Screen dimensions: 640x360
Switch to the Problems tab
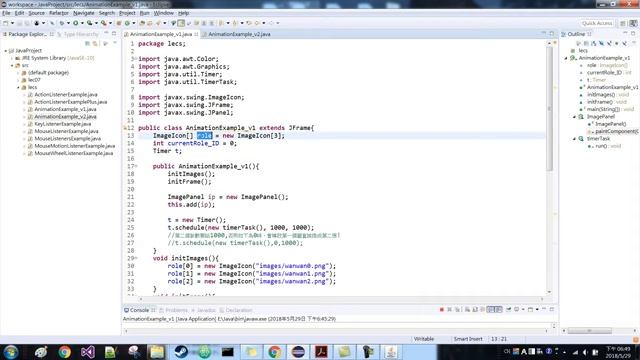pyautogui.click(x=176, y=310)
